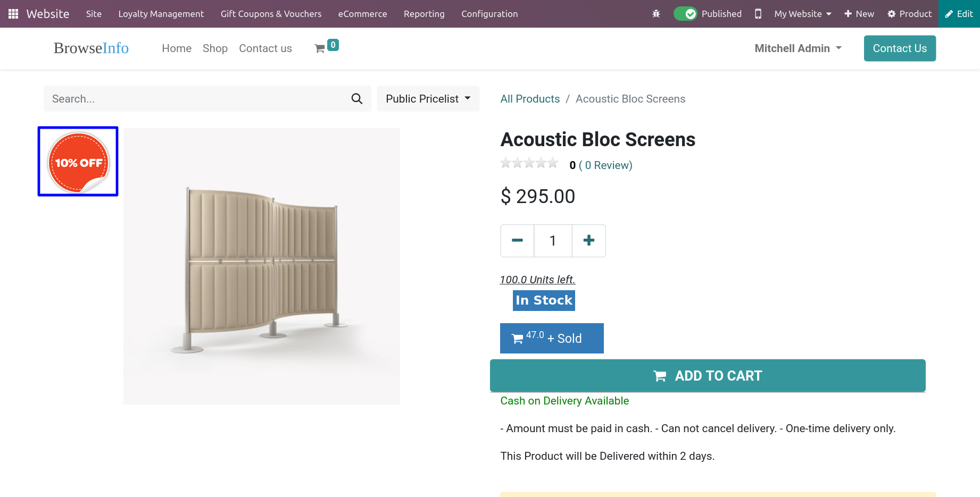980x497 pixels.
Task: Toggle the Published switch off
Action: pos(685,14)
